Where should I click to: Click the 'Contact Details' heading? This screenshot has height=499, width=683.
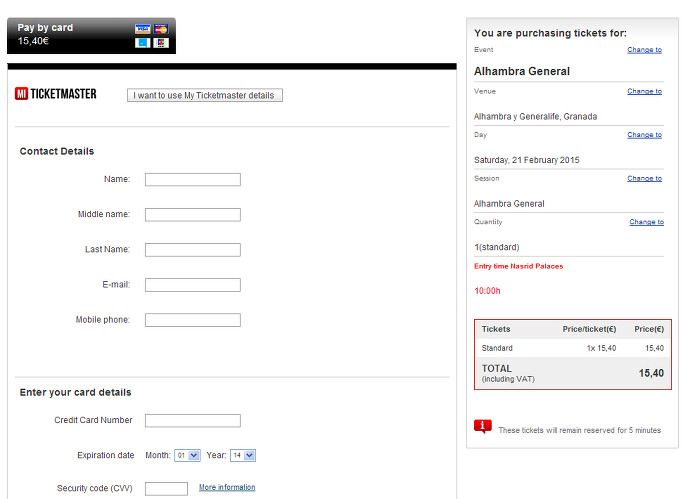pos(57,151)
